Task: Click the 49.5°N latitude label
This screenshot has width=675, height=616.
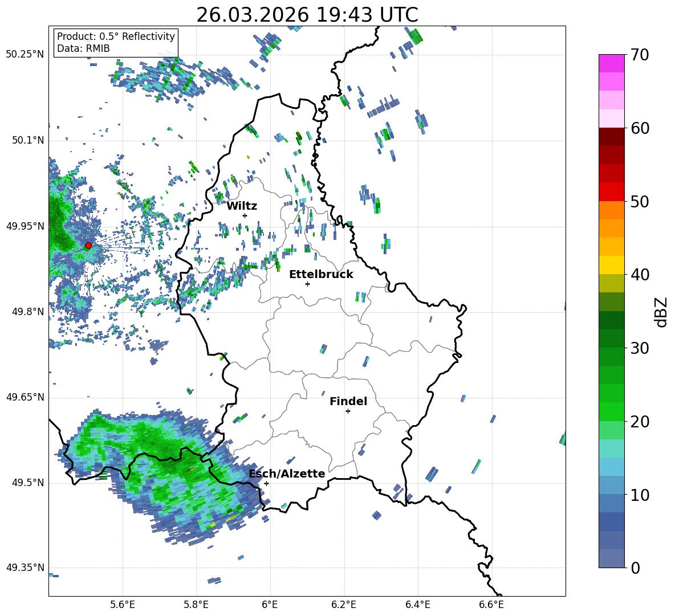Action: point(28,483)
